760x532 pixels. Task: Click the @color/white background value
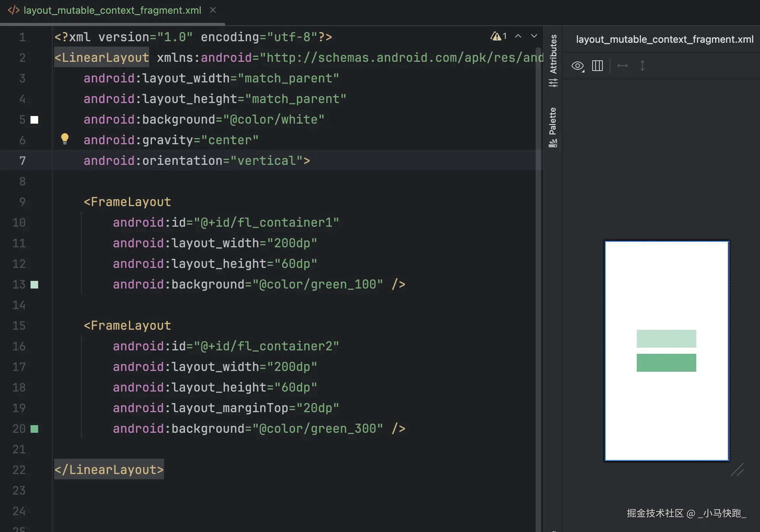tap(274, 119)
